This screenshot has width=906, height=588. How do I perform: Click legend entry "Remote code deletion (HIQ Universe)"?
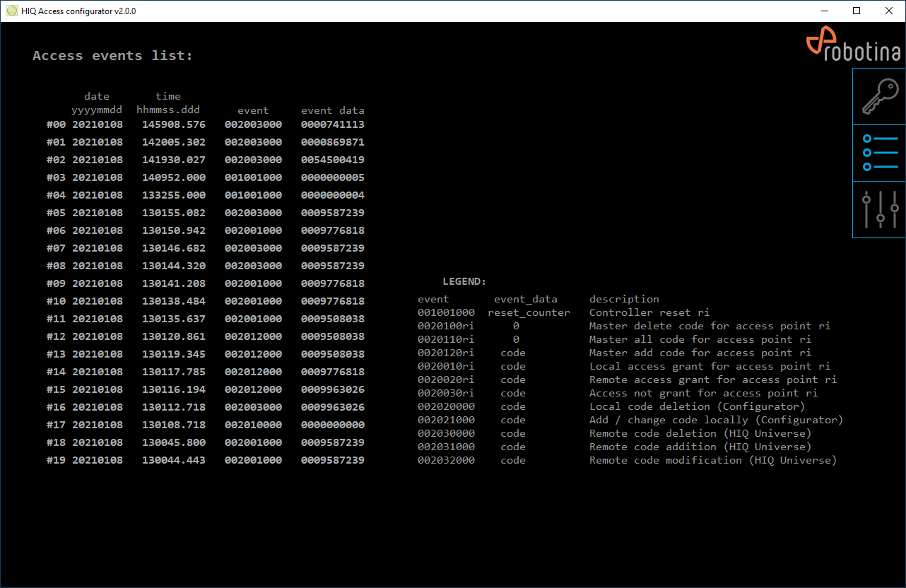click(700, 433)
